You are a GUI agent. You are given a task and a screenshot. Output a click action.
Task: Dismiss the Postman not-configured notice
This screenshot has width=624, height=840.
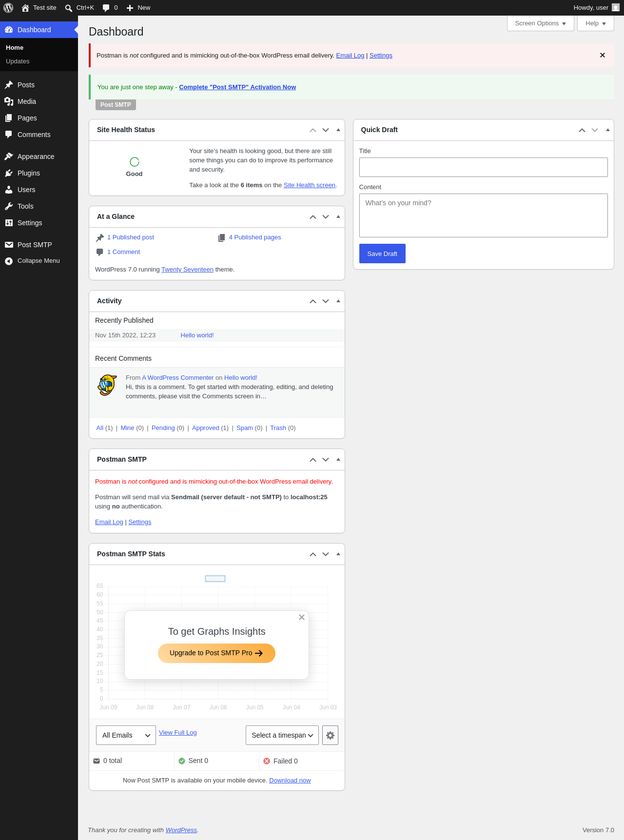click(x=603, y=55)
